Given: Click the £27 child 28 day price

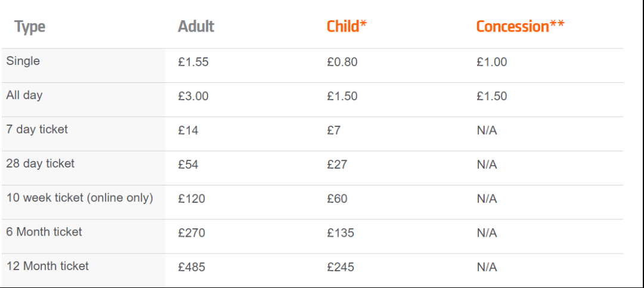Looking at the screenshot, I should click(337, 165).
